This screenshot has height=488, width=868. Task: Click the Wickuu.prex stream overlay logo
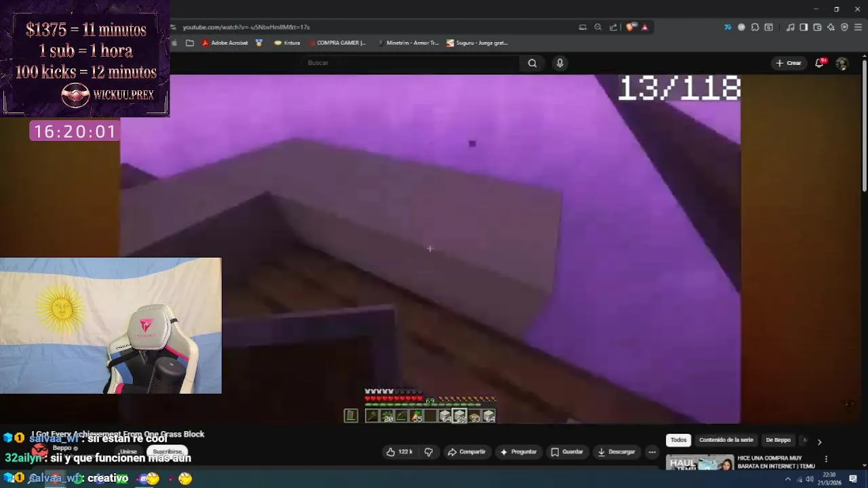click(x=108, y=95)
